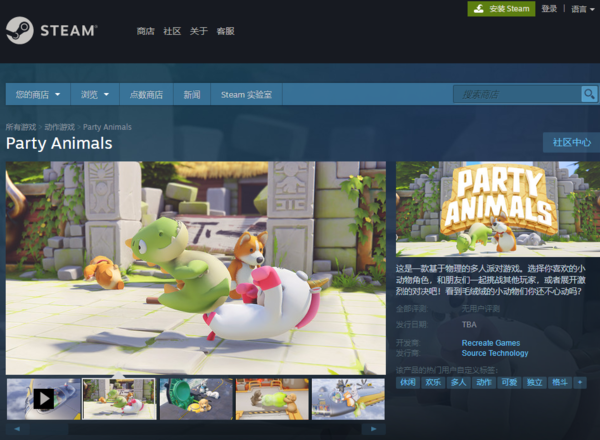Select the 欢乐 tag

click(433, 382)
